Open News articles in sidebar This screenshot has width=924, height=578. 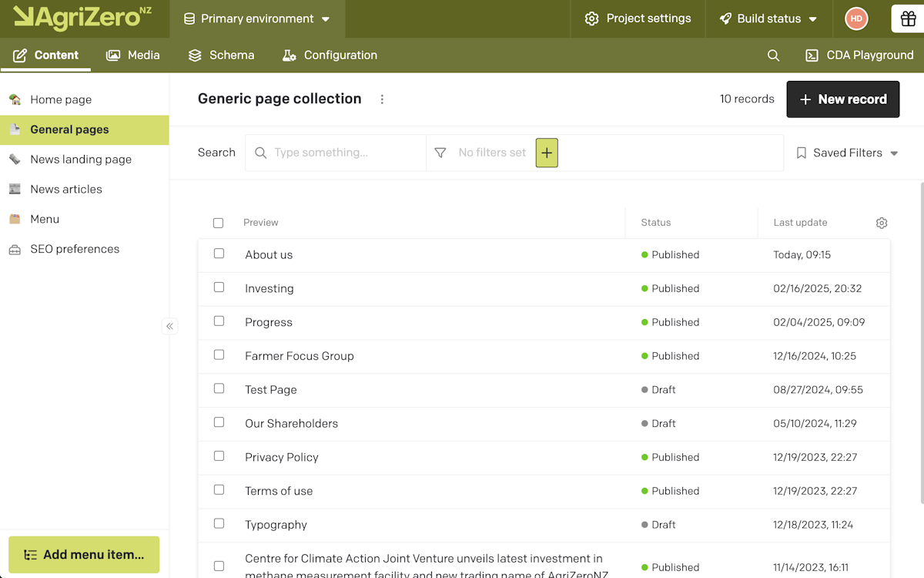[85, 189]
